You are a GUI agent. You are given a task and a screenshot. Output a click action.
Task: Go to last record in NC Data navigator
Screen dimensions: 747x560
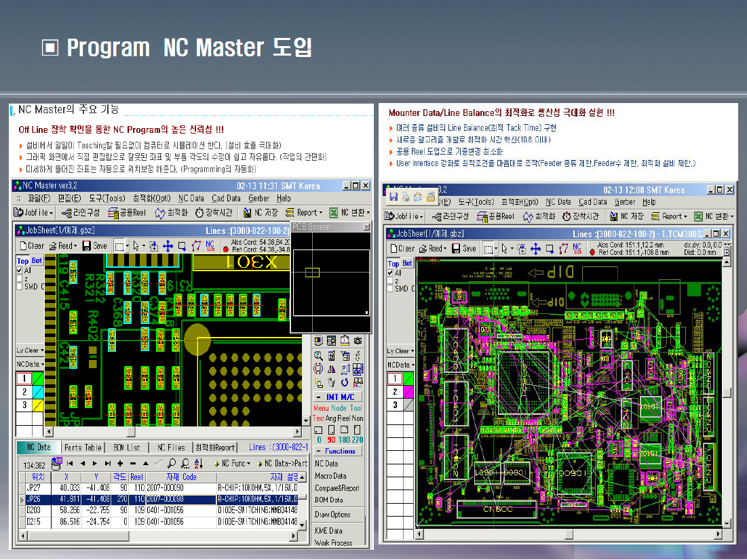(x=108, y=463)
